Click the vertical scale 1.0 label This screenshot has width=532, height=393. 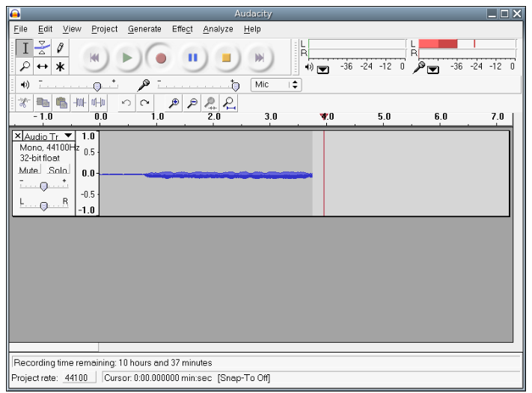coord(88,136)
